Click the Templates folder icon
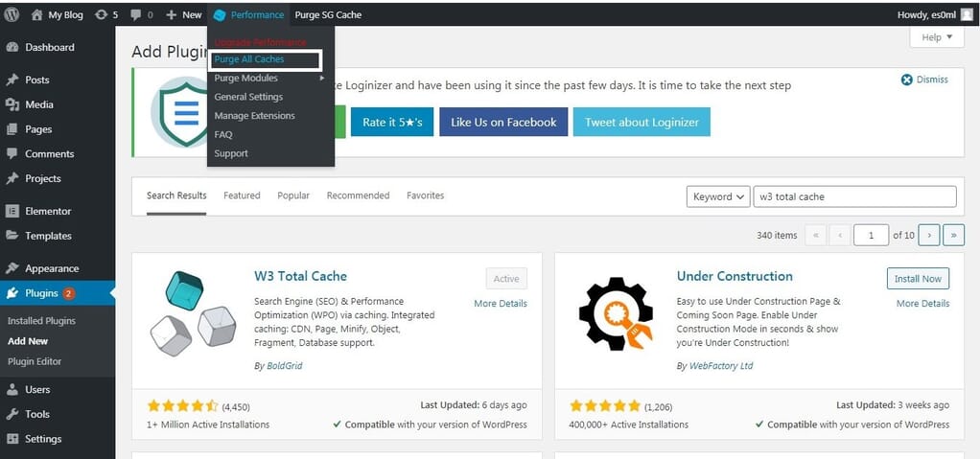 point(12,236)
